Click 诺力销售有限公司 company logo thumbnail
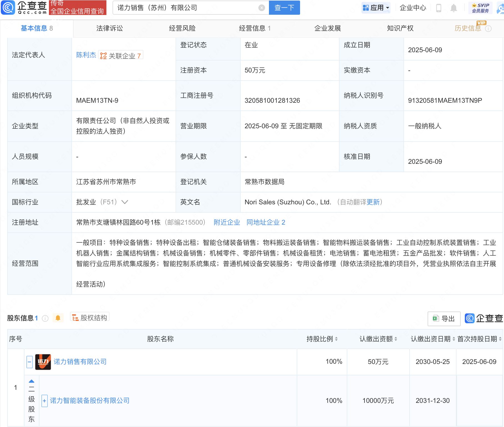 click(x=43, y=362)
